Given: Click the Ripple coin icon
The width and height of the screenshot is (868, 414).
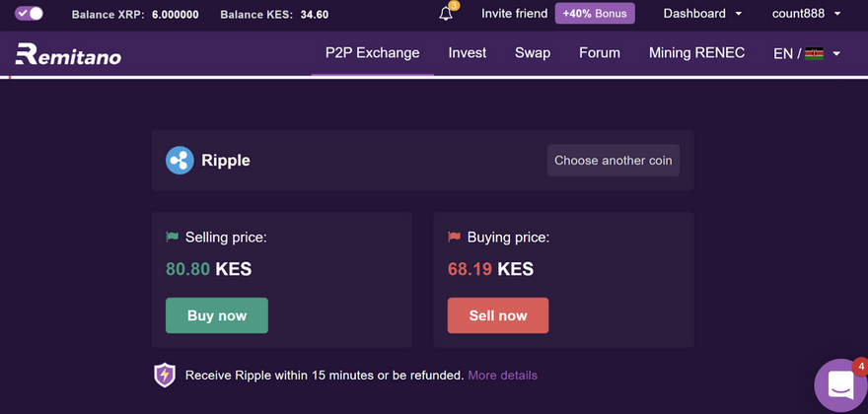Looking at the screenshot, I should [180, 161].
